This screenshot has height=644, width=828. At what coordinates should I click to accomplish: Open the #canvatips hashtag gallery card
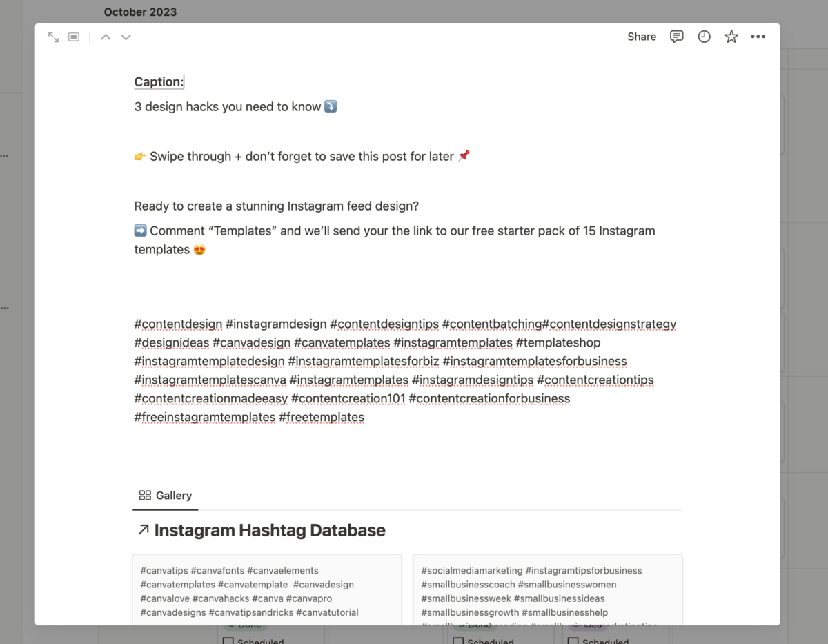266,590
